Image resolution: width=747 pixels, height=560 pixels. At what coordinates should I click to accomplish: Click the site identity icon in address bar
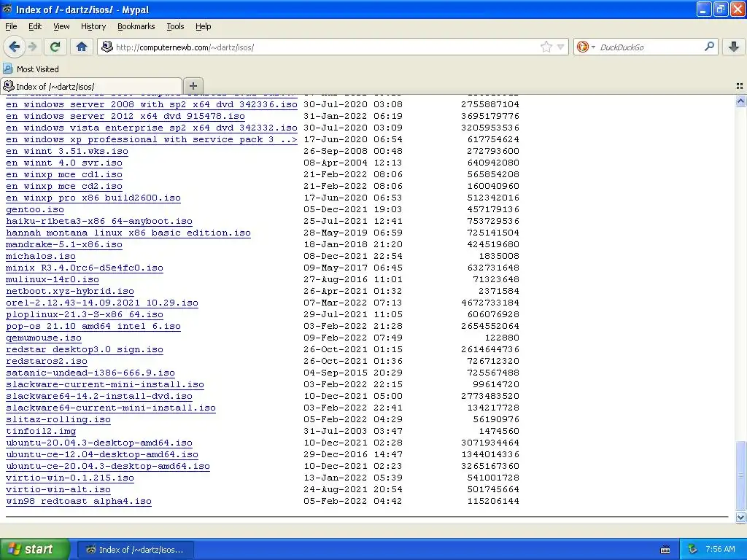pos(107,47)
